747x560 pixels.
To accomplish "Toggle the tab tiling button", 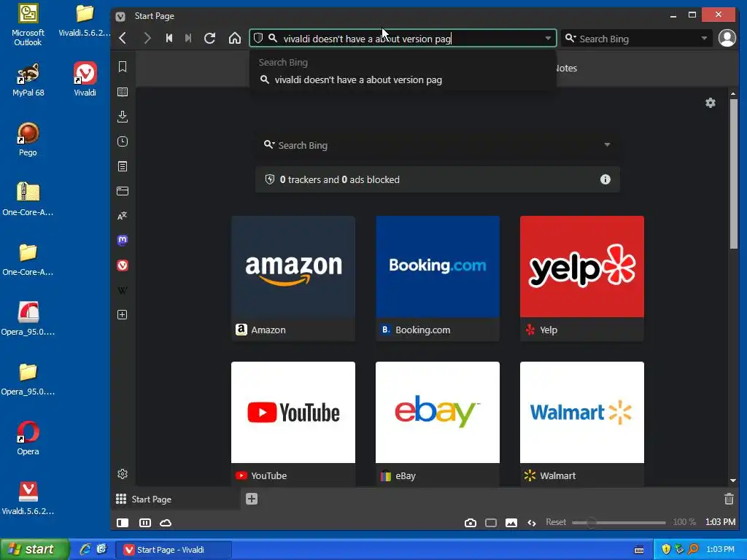I will click(145, 523).
